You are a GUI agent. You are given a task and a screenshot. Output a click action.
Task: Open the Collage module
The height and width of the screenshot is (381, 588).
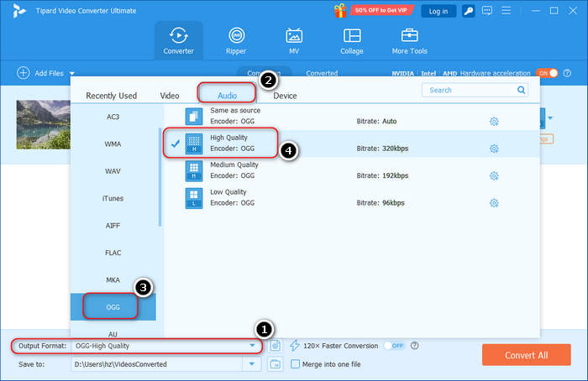pos(352,40)
